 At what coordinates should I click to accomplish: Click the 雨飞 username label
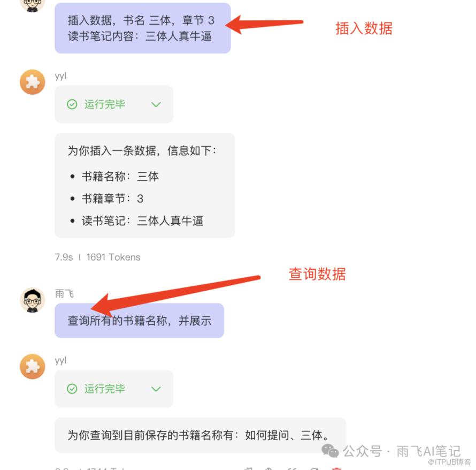tap(64, 293)
